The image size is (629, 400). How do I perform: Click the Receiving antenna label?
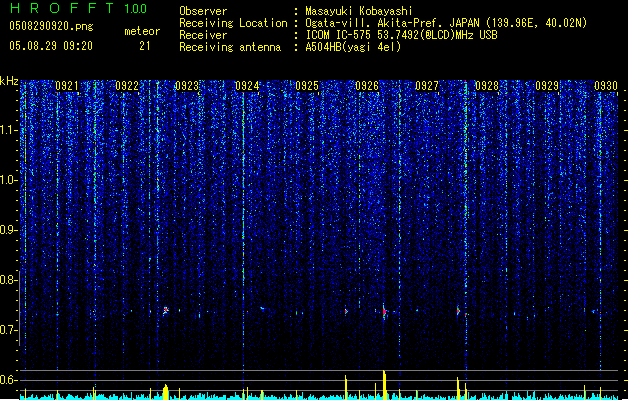click(x=230, y=47)
